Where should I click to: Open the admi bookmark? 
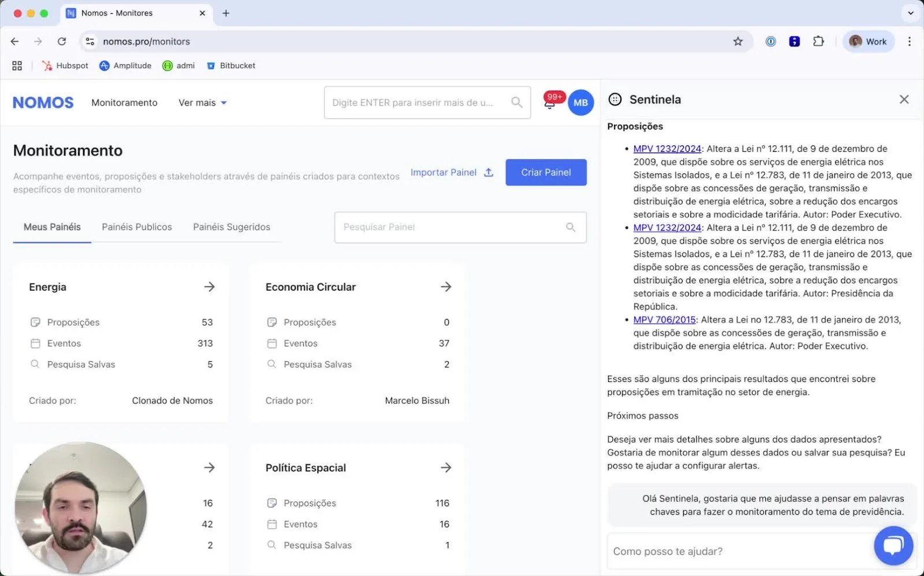(178, 66)
